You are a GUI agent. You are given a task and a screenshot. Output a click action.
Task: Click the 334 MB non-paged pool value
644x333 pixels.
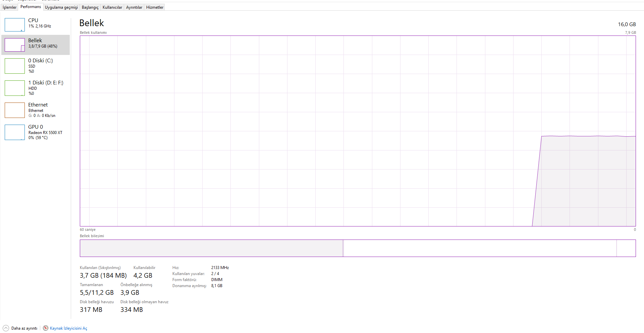(131, 310)
